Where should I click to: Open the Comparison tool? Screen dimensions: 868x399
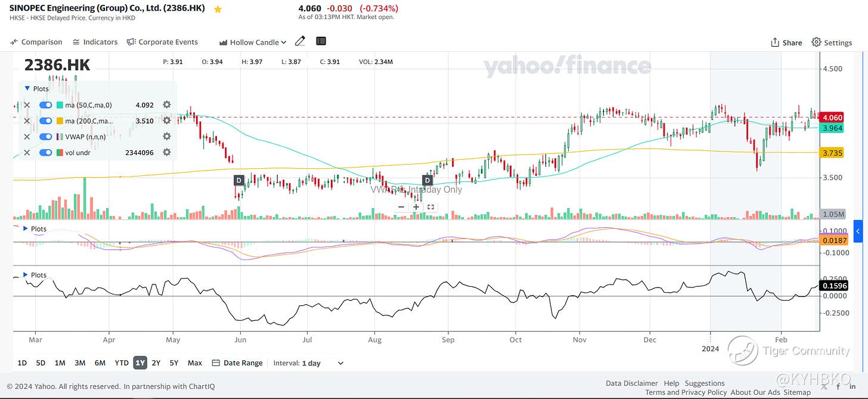pyautogui.click(x=36, y=42)
